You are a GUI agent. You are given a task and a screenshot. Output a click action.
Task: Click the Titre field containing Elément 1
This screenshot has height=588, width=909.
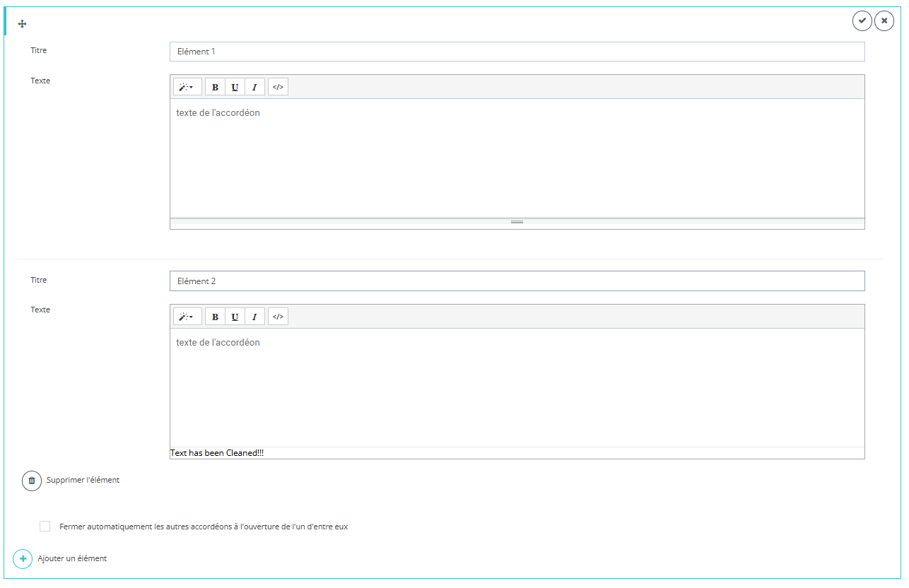click(517, 52)
